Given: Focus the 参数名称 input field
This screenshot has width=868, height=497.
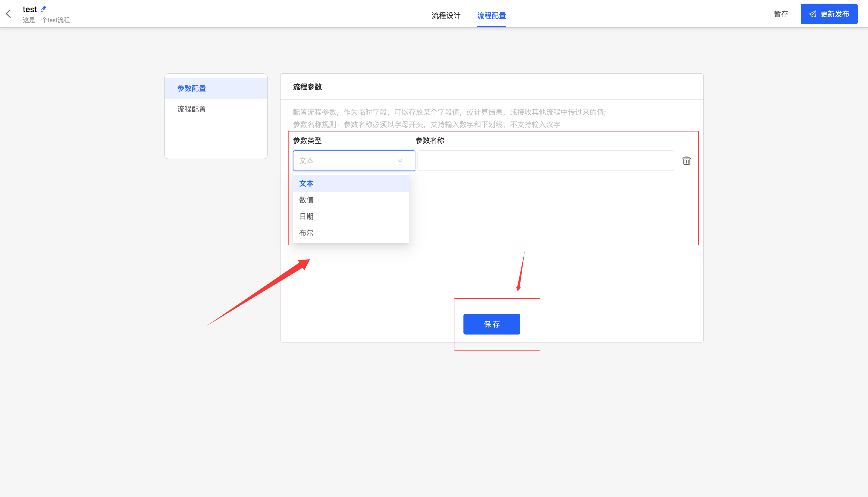Looking at the screenshot, I should (545, 161).
